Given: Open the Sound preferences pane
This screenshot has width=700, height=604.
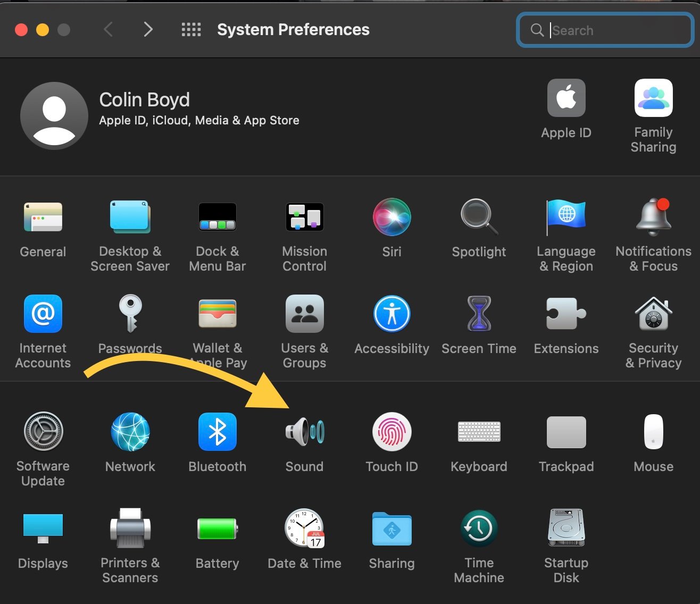Looking at the screenshot, I should (305, 432).
